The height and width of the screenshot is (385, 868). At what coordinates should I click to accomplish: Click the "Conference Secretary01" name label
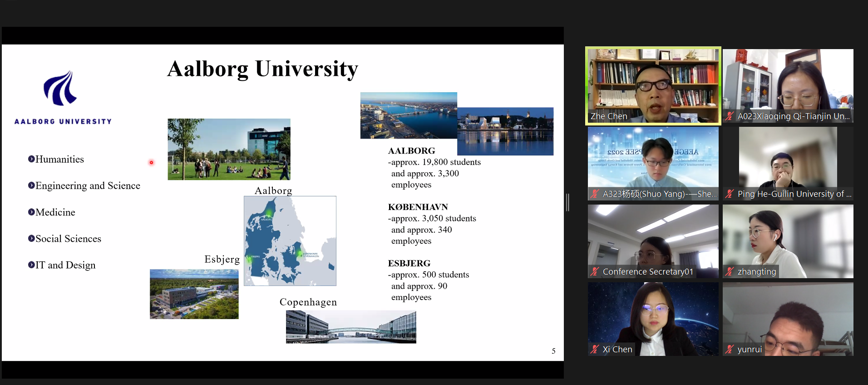pos(648,272)
